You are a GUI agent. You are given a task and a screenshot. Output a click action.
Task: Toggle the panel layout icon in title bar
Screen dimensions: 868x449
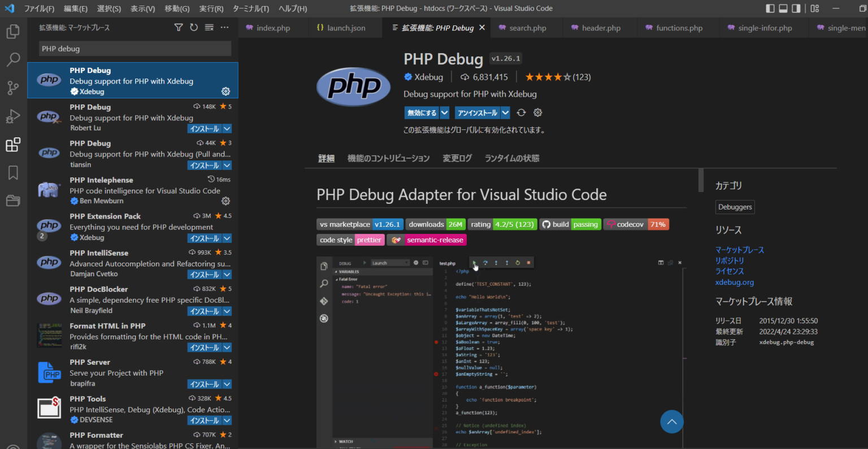[783, 8]
